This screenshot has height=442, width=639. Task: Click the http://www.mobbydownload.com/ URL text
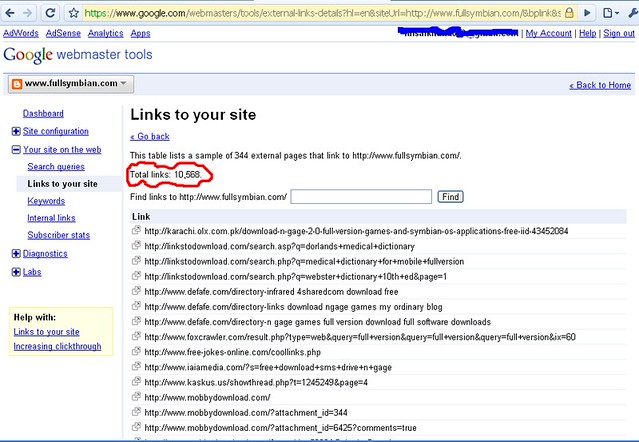coord(207,397)
